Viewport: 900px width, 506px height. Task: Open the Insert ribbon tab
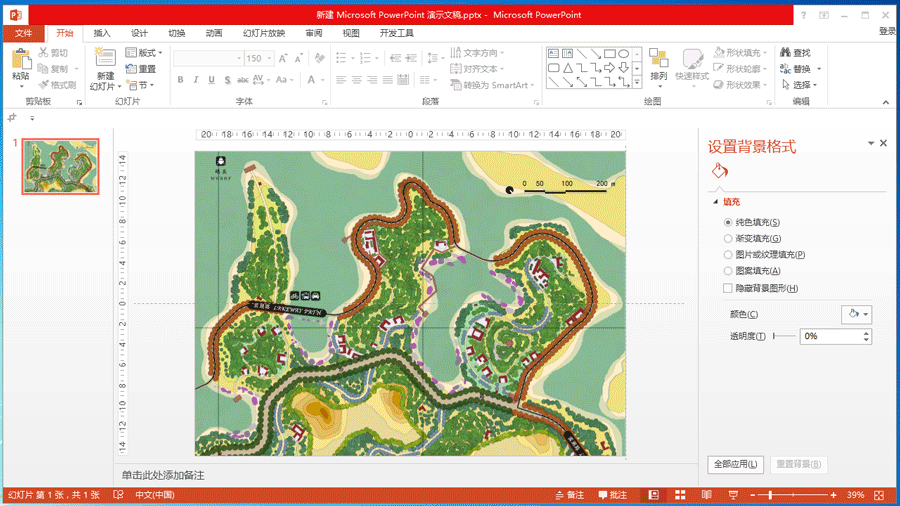[102, 33]
